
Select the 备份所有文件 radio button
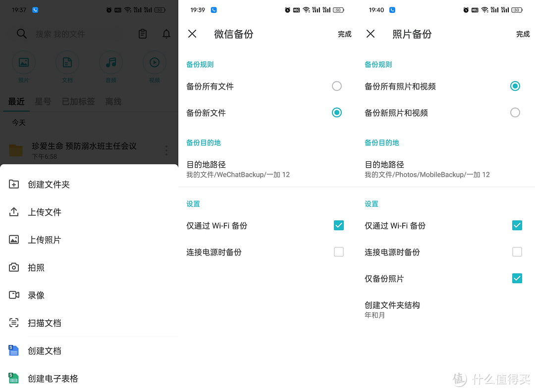(x=337, y=86)
